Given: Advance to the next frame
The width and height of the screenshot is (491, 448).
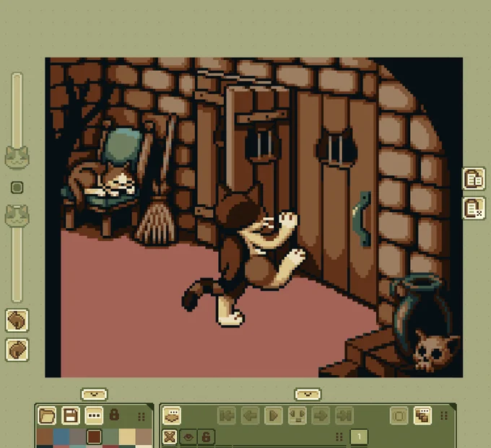Looking at the screenshot, I should point(321,416).
